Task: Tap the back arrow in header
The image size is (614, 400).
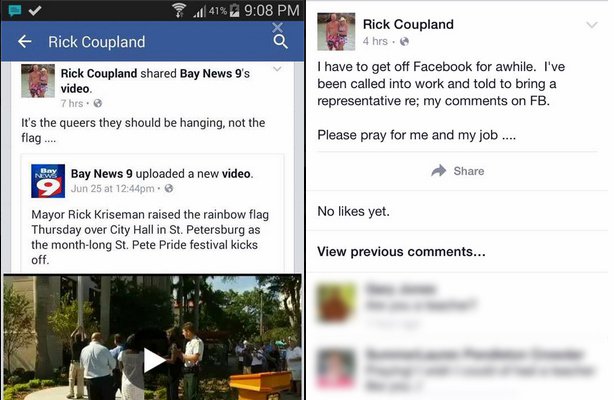Action: [25, 42]
